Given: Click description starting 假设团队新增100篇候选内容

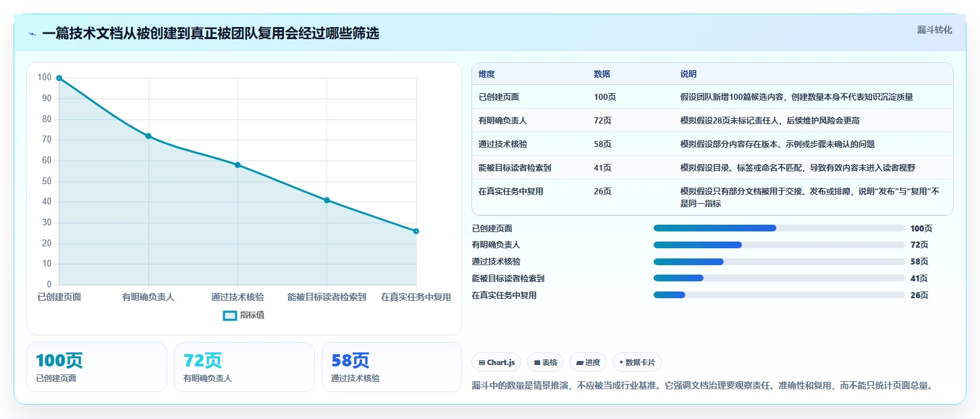Looking at the screenshot, I should point(797,97).
